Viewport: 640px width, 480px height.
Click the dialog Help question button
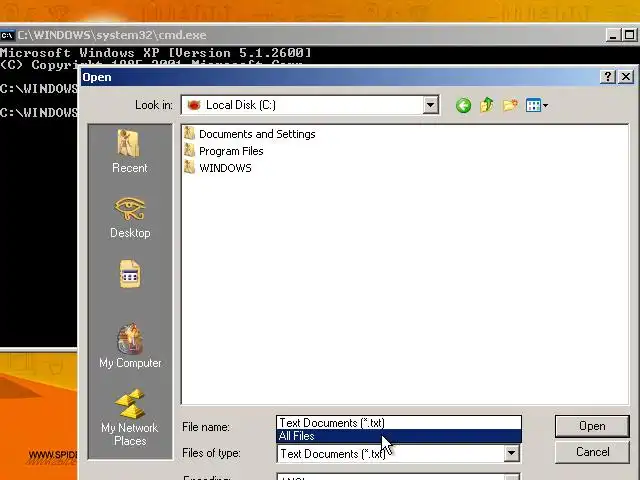pos(607,77)
